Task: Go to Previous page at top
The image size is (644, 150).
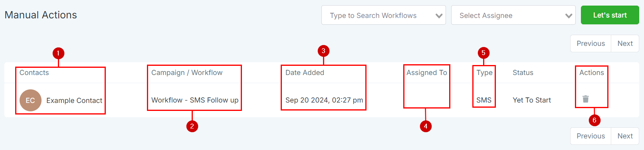Action: coord(590,43)
